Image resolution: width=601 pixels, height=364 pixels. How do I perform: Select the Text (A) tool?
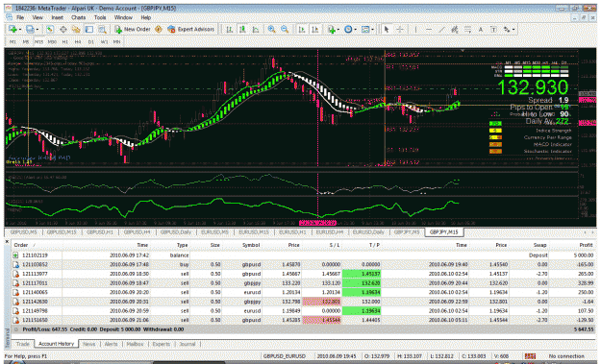[481, 30]
